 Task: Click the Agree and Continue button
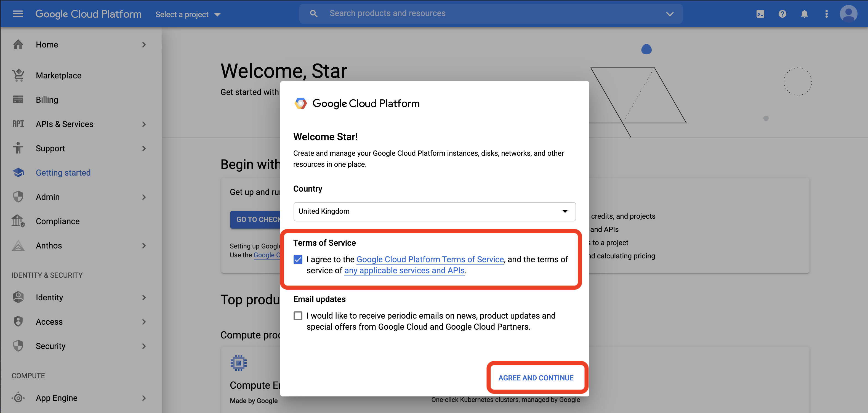536,378
